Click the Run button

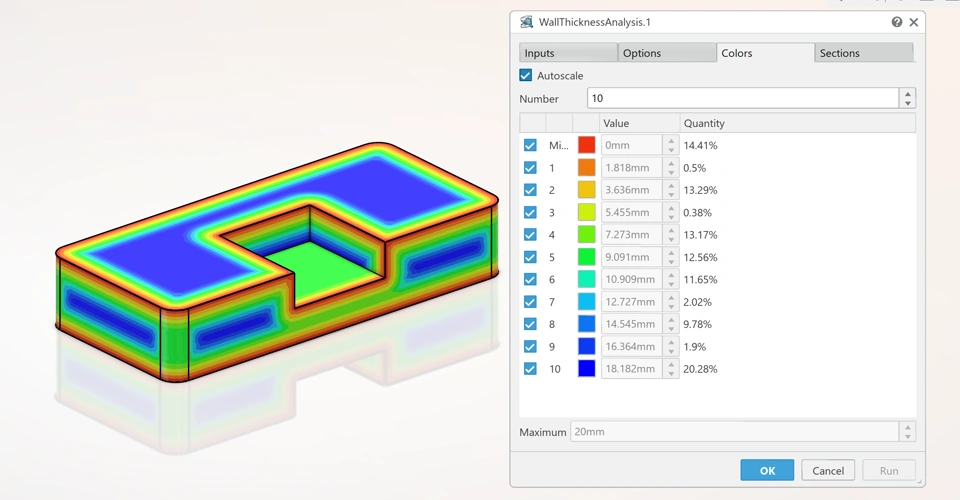pyautogui.click(x=889, y=470)
